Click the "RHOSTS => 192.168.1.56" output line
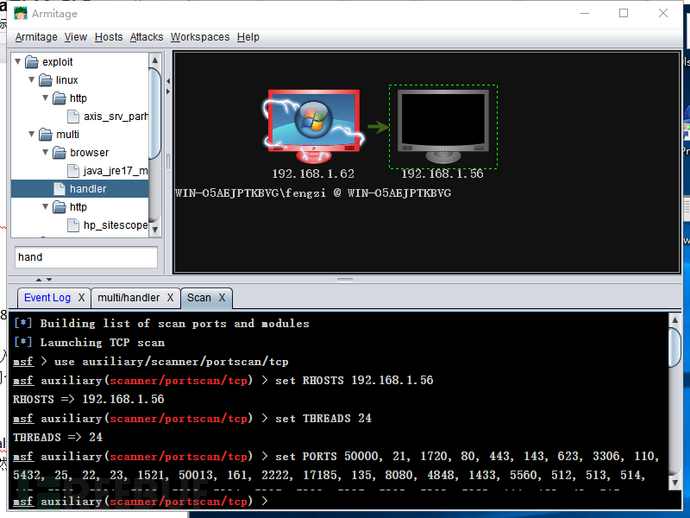Screen dimensions: 690x518 pyautogui.click(x=88, y=399)
